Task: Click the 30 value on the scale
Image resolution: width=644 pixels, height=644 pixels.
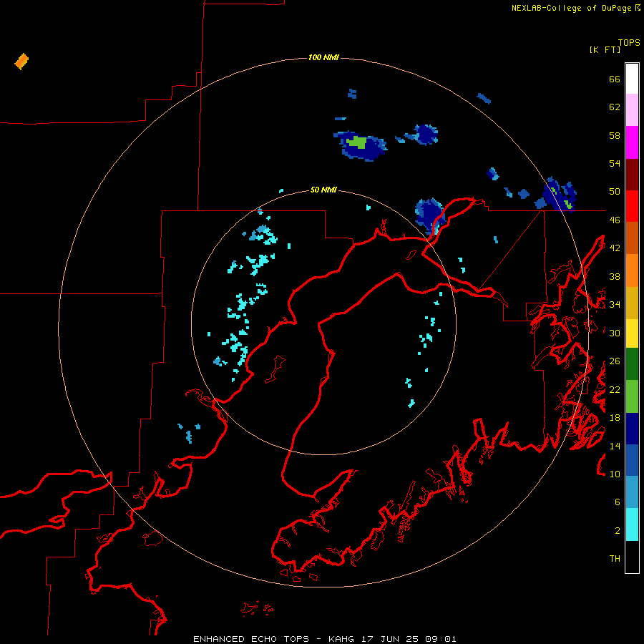Action: pos(615,333)
